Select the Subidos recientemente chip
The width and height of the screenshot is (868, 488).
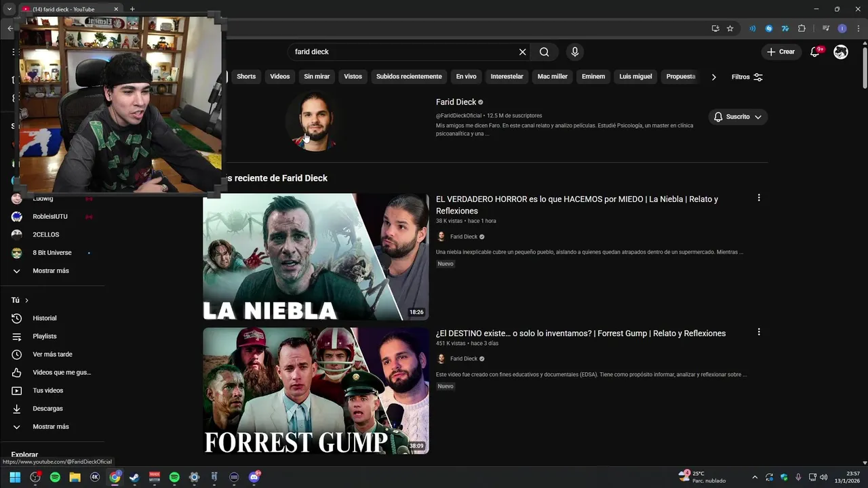409,77
